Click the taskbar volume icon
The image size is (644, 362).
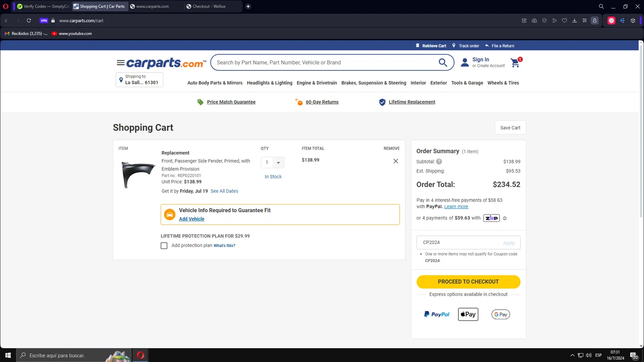click(589, 355)
